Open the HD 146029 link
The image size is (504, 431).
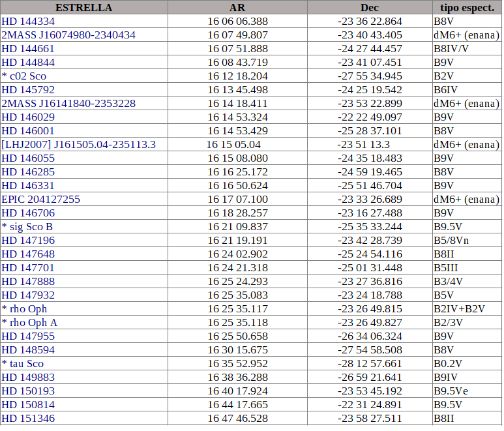coord(28,117)
